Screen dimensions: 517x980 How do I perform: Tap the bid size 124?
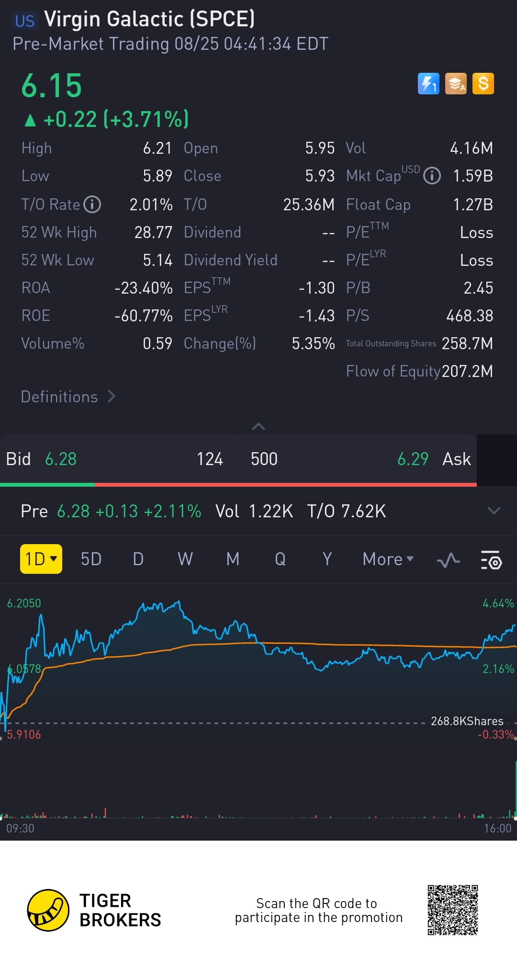coord(210,459)
